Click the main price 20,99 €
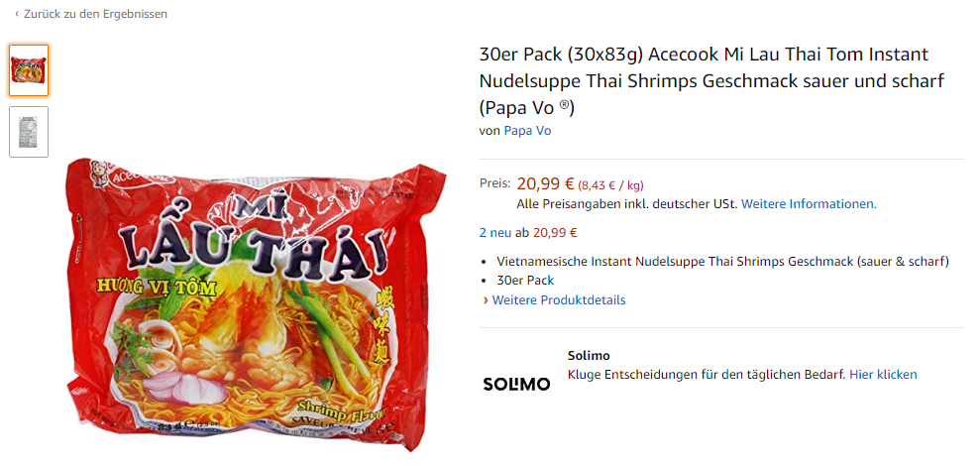 545,183
